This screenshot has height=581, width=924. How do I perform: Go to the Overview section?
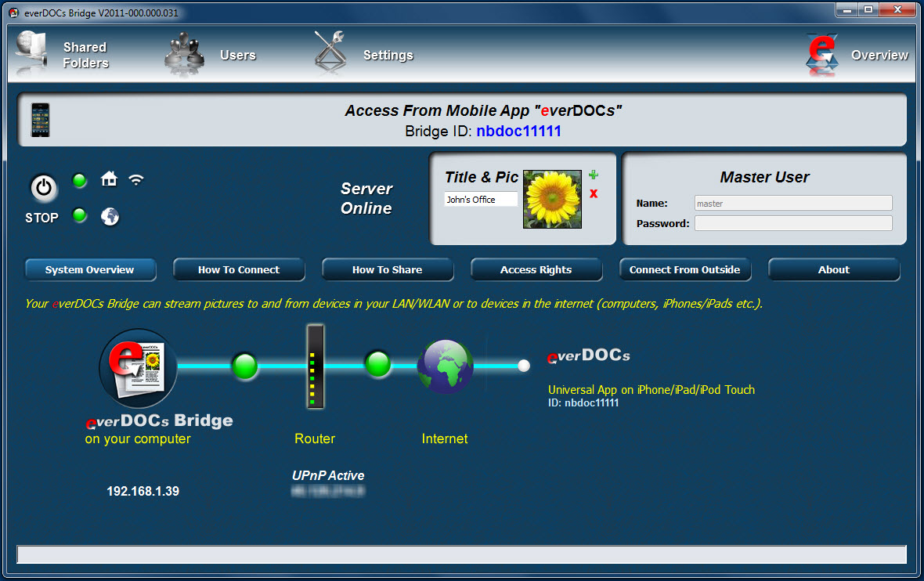coord(879,55)
